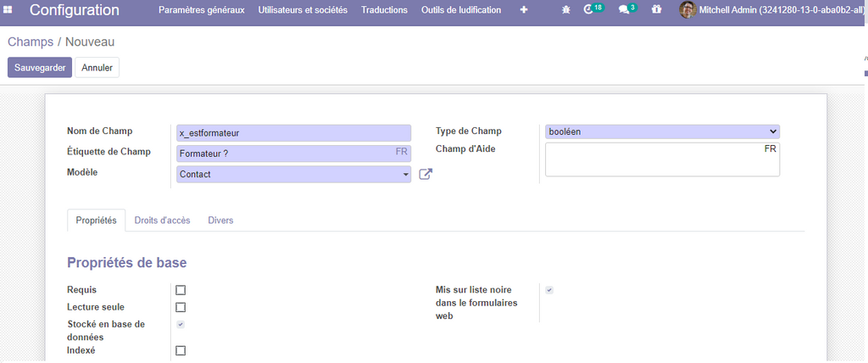Click the Nom de Champ input field
The image size is (868, 363).
tap(292, 133)
